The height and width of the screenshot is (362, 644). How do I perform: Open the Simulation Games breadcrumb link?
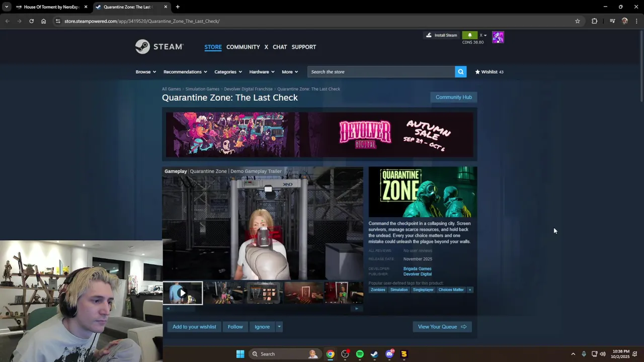tap(202, 89)
